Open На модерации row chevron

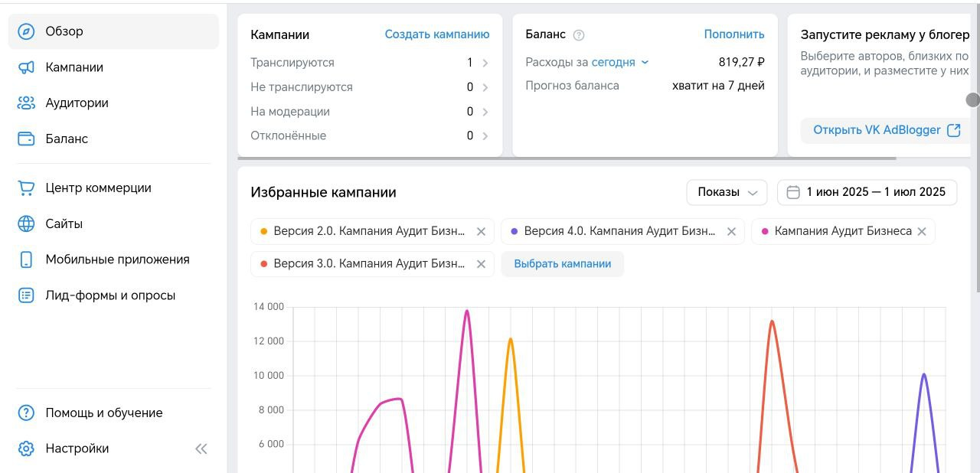486,112
